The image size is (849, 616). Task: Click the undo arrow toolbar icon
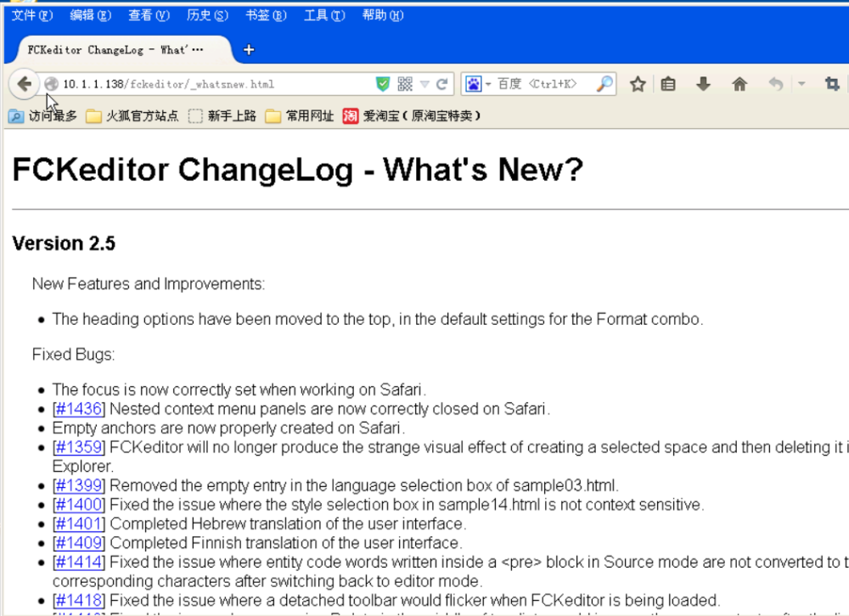pyautogui.click(x=776, y=84)
